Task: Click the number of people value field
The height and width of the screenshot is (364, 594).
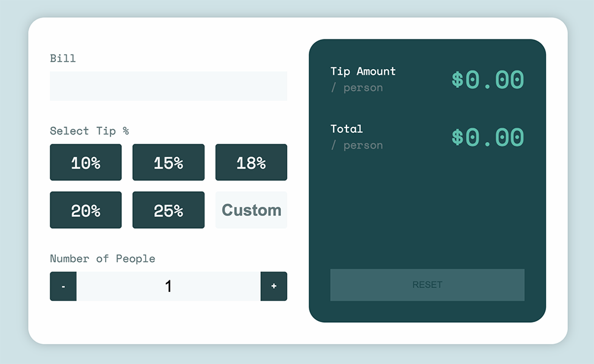Action: tap(168, 286)
